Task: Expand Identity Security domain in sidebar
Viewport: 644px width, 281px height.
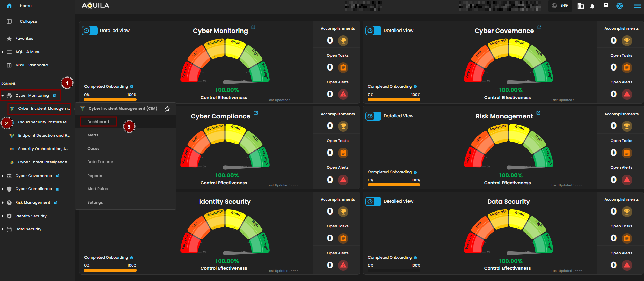Action: 3,216
